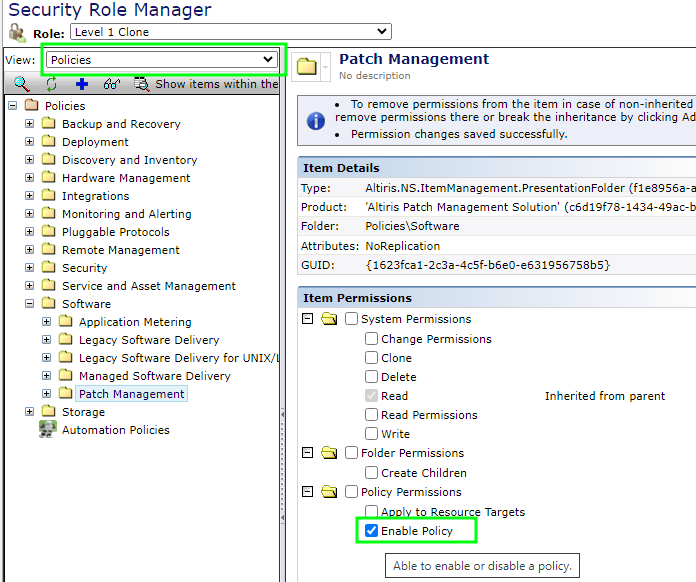Click the binoculars find icon
Image resolution: width=696 pixels, height=582 pixels.
click(x=111, y=83)
